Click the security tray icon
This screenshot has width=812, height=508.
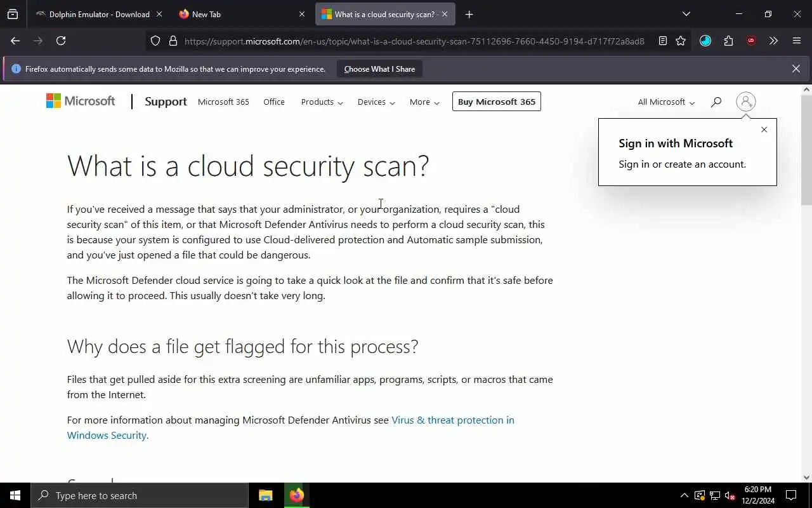[699, 495]
